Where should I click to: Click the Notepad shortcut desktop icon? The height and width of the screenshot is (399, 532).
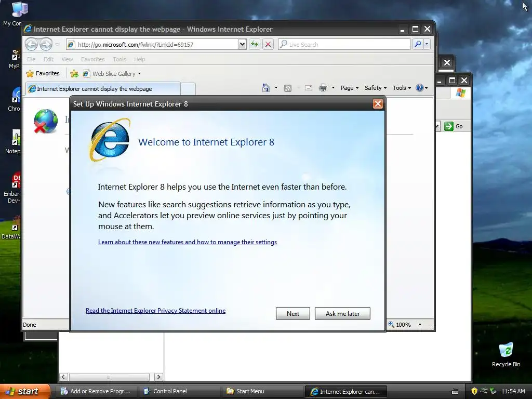[x=13, y=141]
